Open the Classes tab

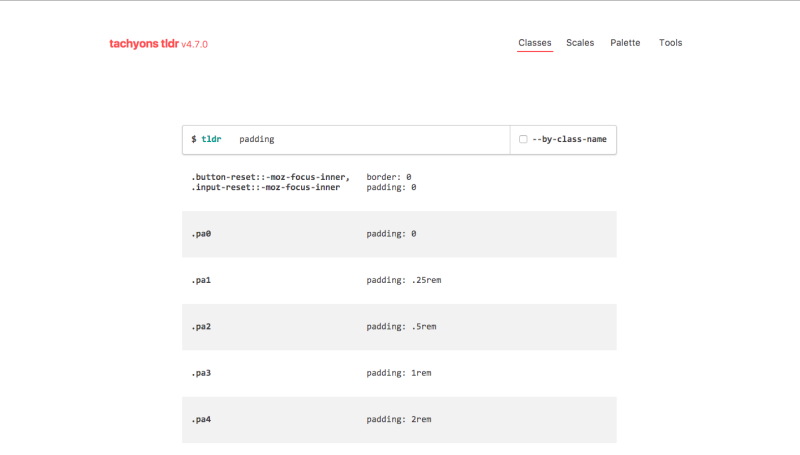click(535, 43)
